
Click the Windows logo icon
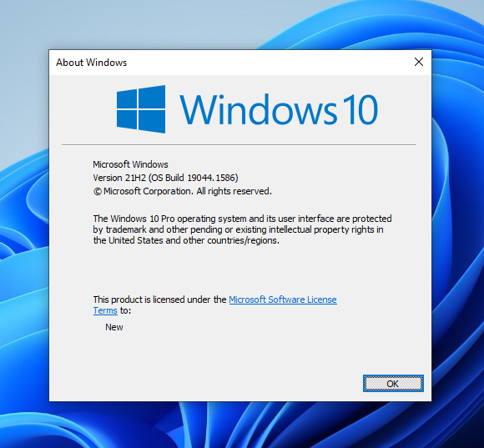[141, 109]
